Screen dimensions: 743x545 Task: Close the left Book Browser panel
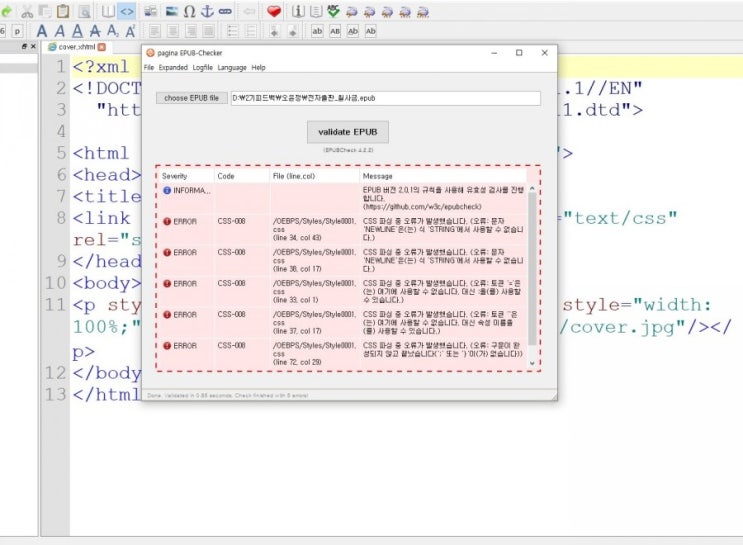pyautogui.click(x=33, y=46)
